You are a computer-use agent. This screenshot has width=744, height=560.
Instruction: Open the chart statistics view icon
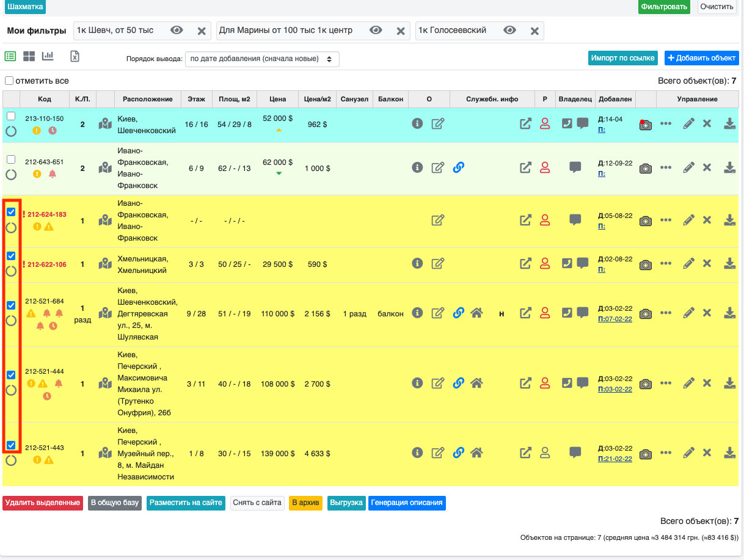click(x=48, y=56)
